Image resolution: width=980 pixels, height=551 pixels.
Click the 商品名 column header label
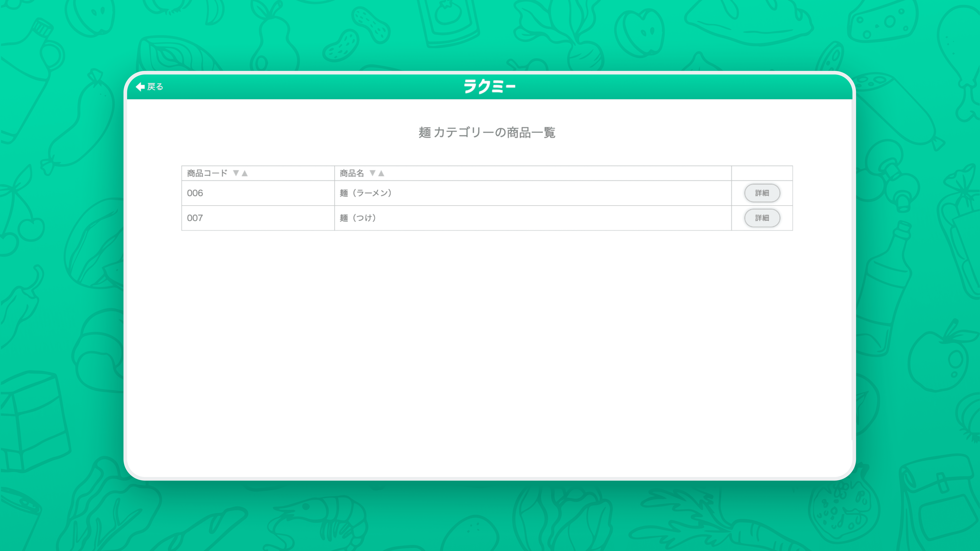pos(352,173)
